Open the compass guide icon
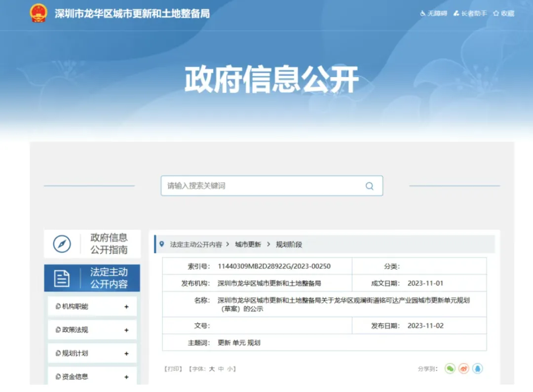 (62, 244)
